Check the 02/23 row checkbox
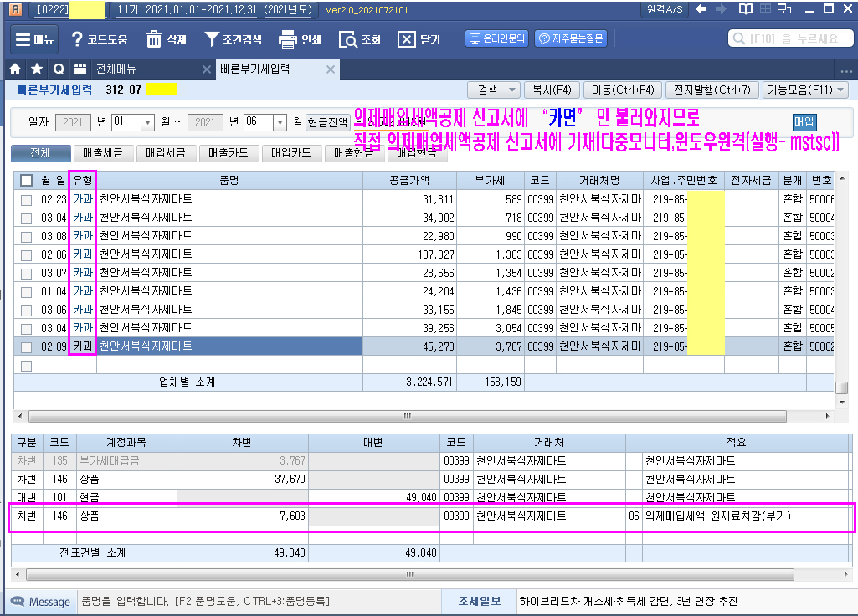This screenshot has width=858, height=616. pyautogui.click(x=27, y=199)
